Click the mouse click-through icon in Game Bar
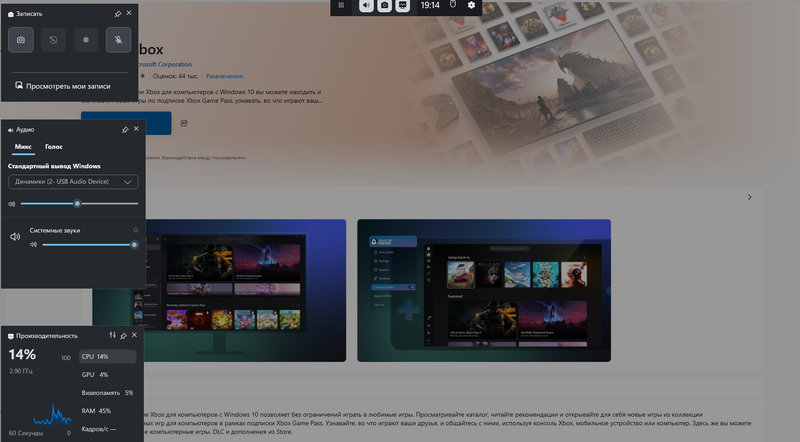Viewport: 800px width, 442px height. click(453, 5)
